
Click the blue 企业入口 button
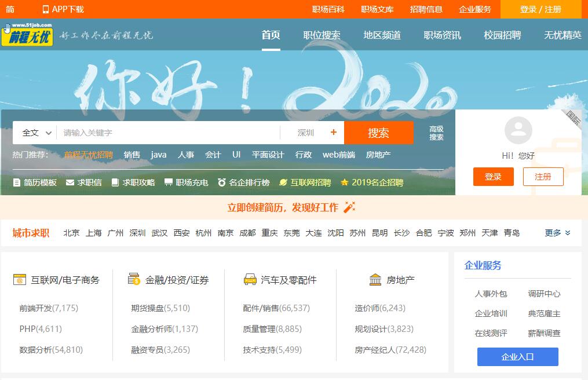pyautogui.click(x=517, y=357)
